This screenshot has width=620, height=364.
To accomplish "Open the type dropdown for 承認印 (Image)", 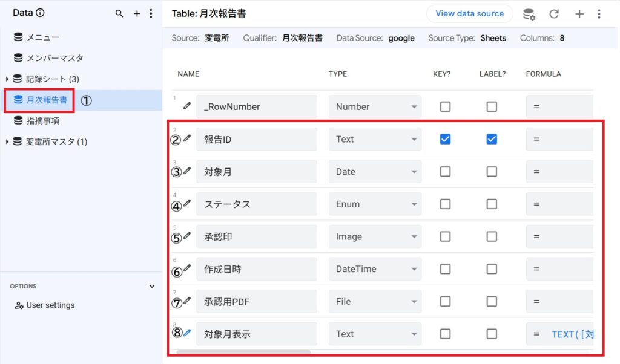I will [x=375, y=237].
